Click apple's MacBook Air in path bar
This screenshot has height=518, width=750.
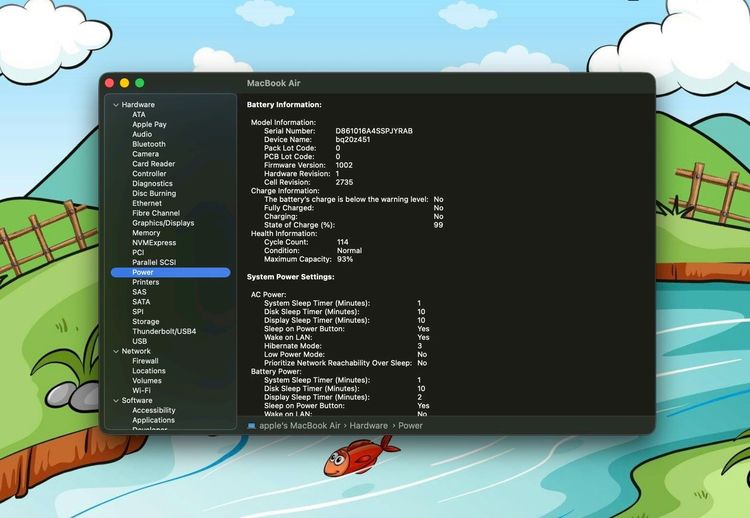point(300,425)
